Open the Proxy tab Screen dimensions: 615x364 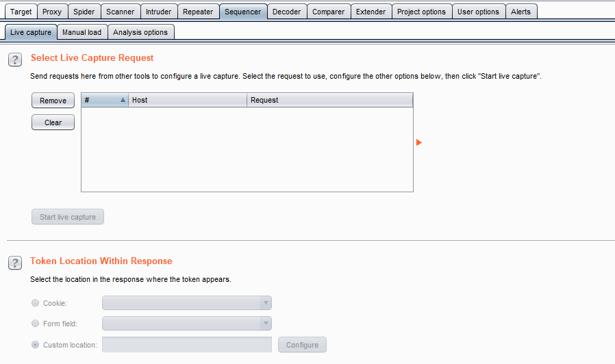click(x=52, y=12)
